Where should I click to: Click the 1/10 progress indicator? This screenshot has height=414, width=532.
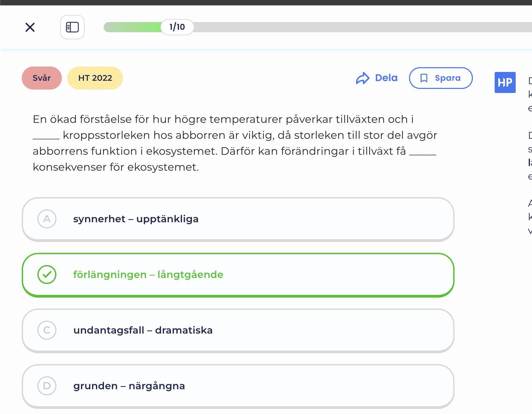tap(177, 27)
